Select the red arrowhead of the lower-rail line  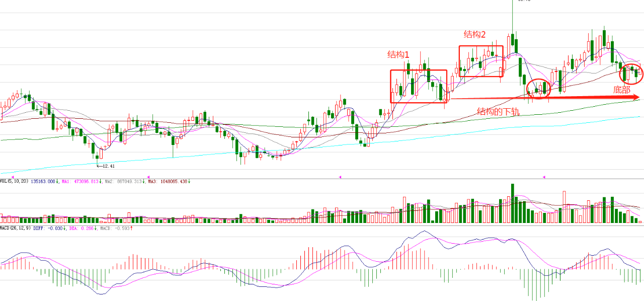[x=635, y=97]
